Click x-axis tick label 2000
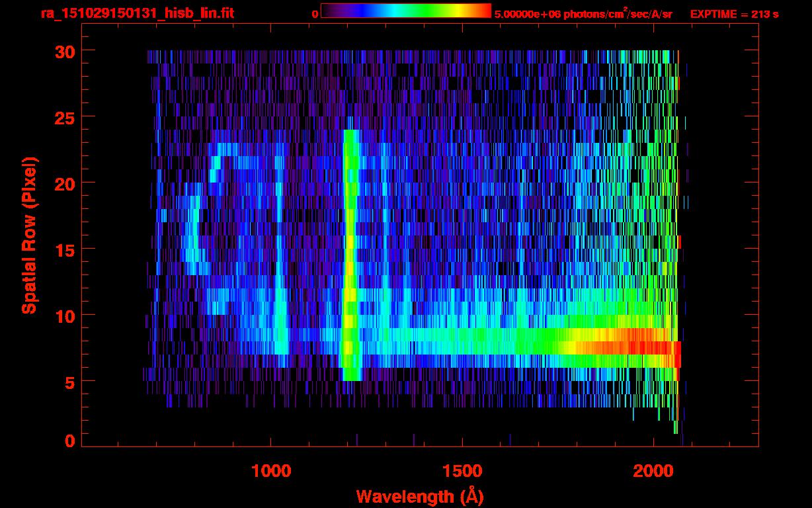The width and height of the screenshot is (812, 508). click(653, 470)
